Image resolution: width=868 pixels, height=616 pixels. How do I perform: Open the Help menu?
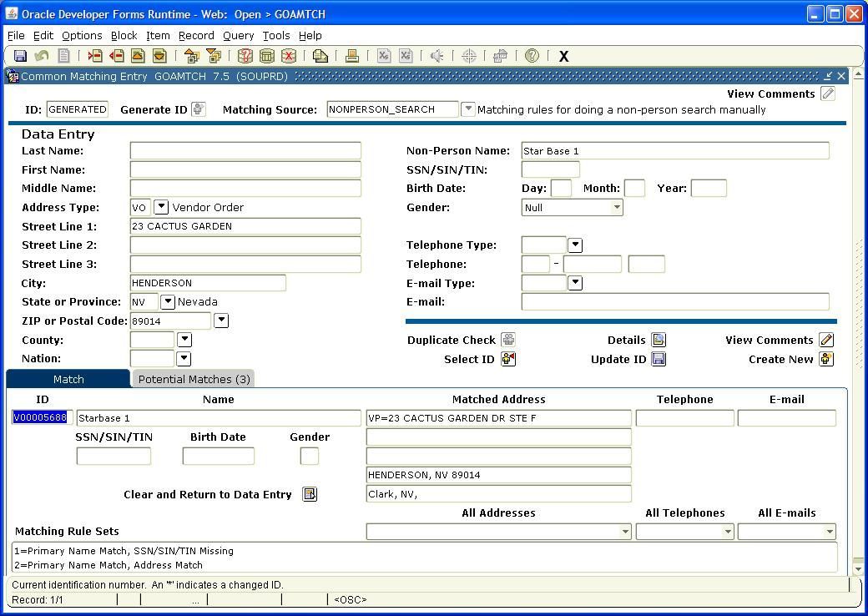point(310,35)
